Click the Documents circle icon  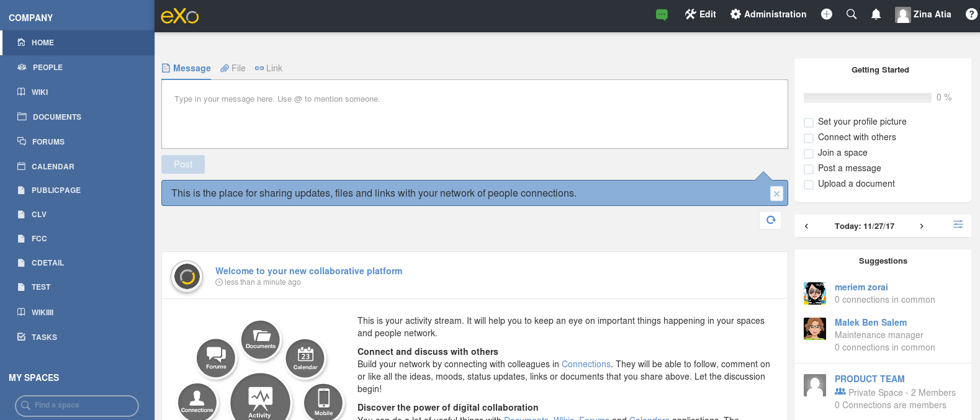(261, 340)
